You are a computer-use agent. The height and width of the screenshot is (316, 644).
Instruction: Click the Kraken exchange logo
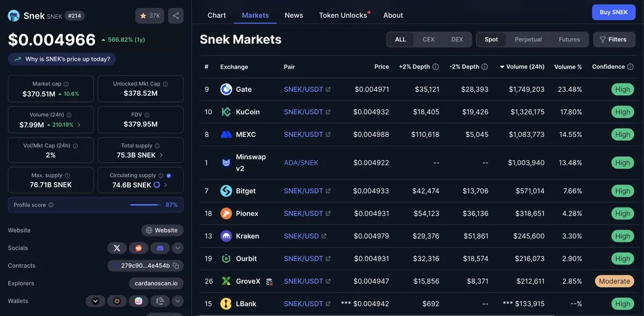(226, 236)
